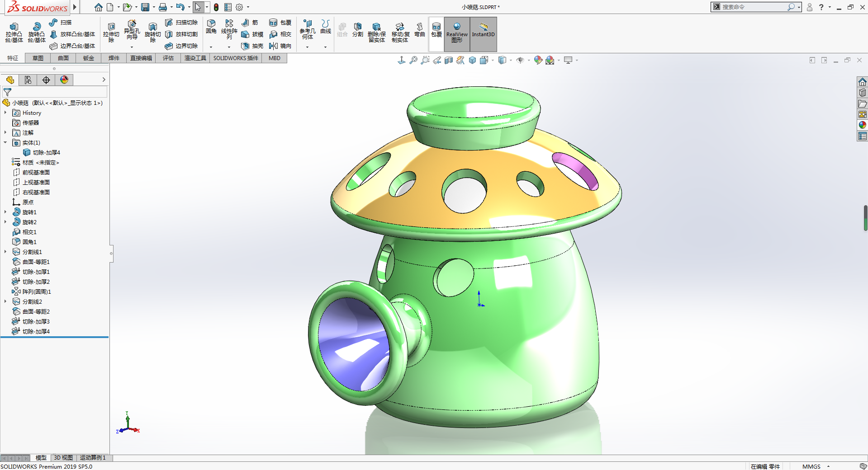This screenshot has width=868, height=470.
Task: Switch to the DisplayManager tab
Action: pos(64,80)
